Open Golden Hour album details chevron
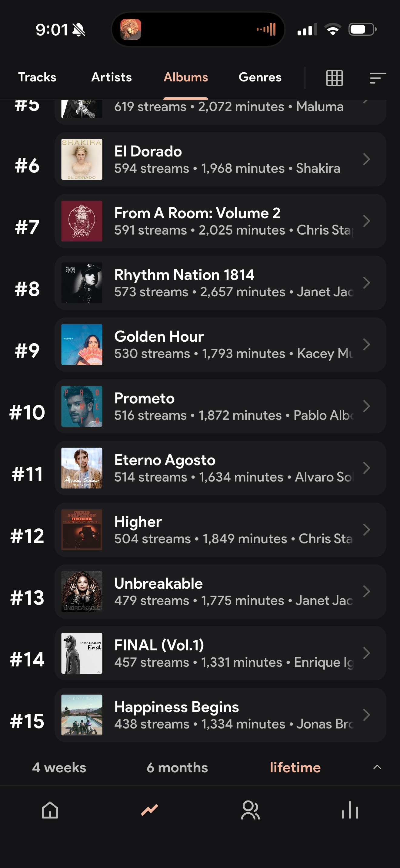Viewport: 400px width, 868px height. 367,344
